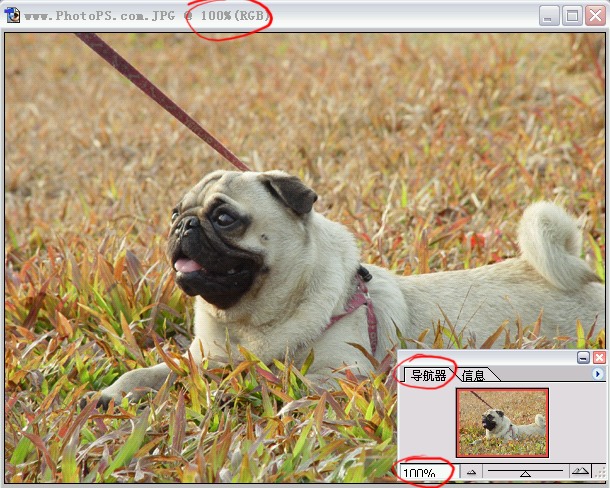Image resolution: width=610 pixels, height=488 pixels.
Task: Click the Navigator pug thumbnail preview
Action: click(x=502, y=423)
